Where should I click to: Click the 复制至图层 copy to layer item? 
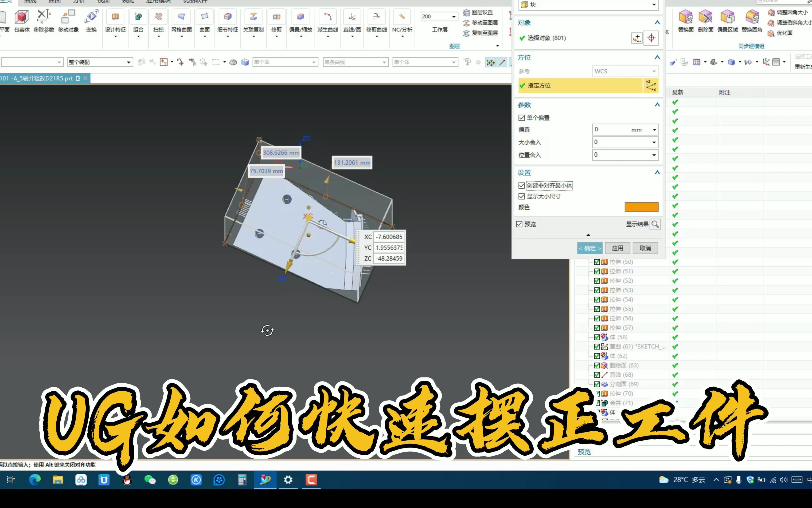click(x=480, y=33)
